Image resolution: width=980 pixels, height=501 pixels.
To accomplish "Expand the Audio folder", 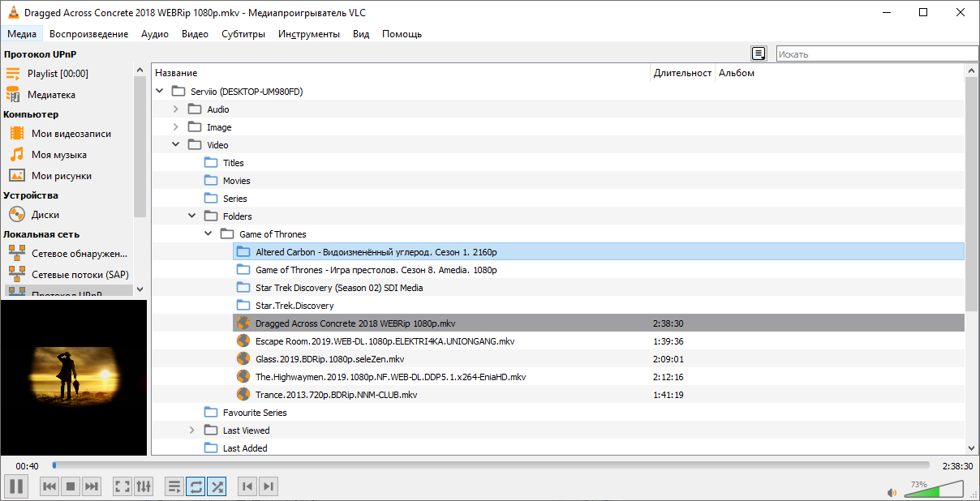I will coord(176,109).
